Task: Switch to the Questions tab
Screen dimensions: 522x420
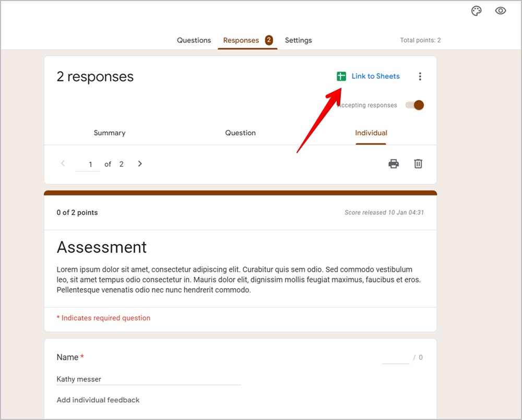Action: (194, 40)
